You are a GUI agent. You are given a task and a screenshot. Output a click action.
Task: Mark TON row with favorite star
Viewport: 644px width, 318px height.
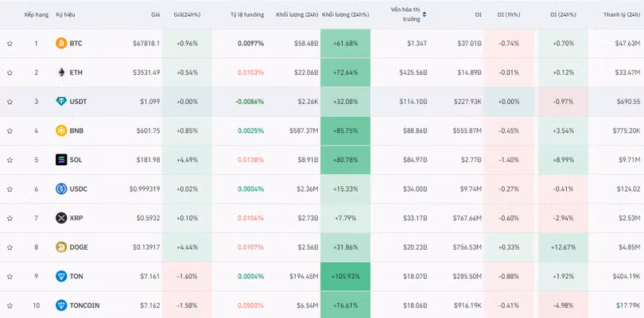click(10, 277)
